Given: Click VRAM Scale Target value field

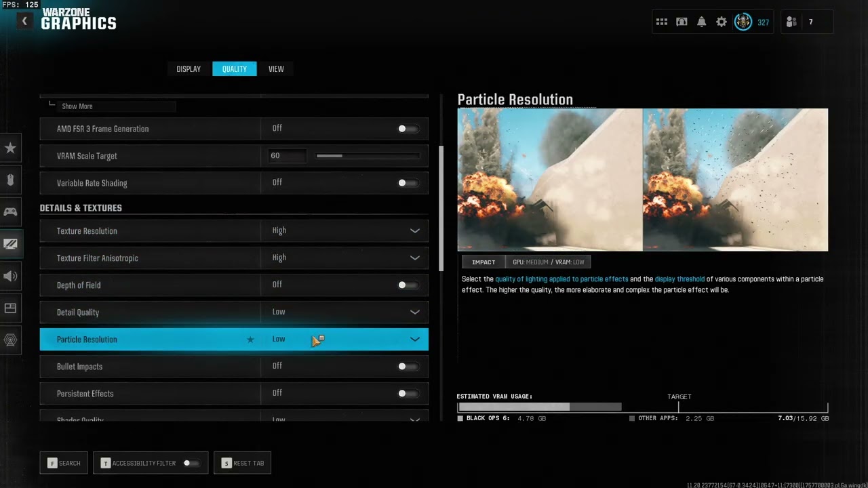Looking at the screenshot, I should 288,156.
